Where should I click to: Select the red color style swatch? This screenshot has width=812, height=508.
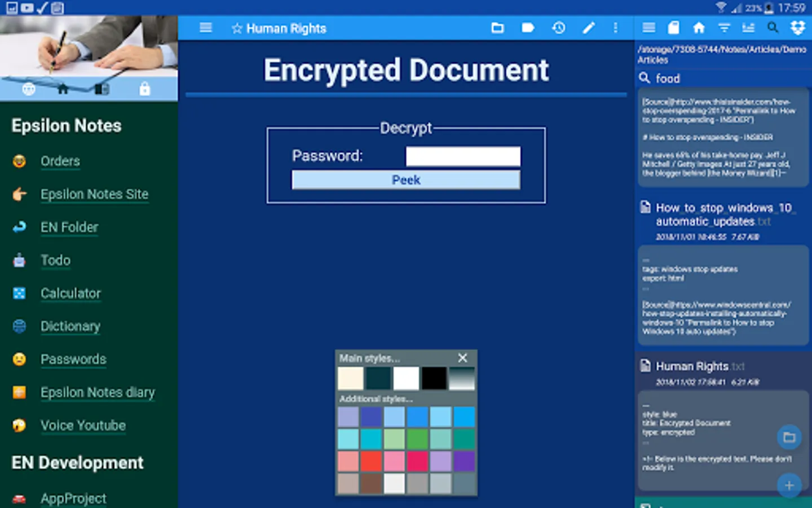tap(371, 462)
